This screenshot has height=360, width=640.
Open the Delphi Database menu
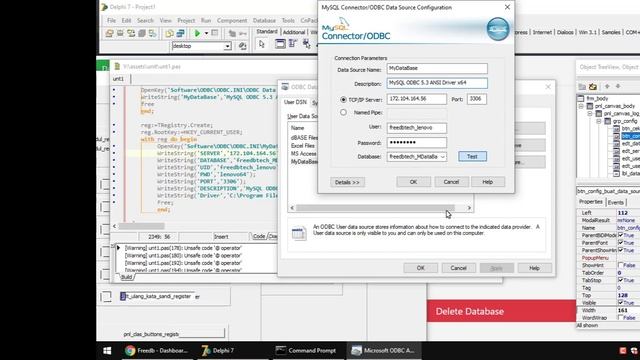click(264, 20)
